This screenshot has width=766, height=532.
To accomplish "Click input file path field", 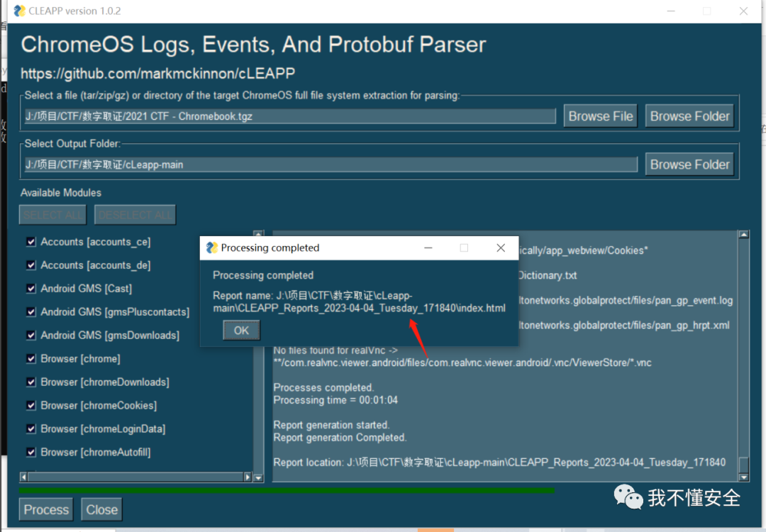I will pos(290,116).
